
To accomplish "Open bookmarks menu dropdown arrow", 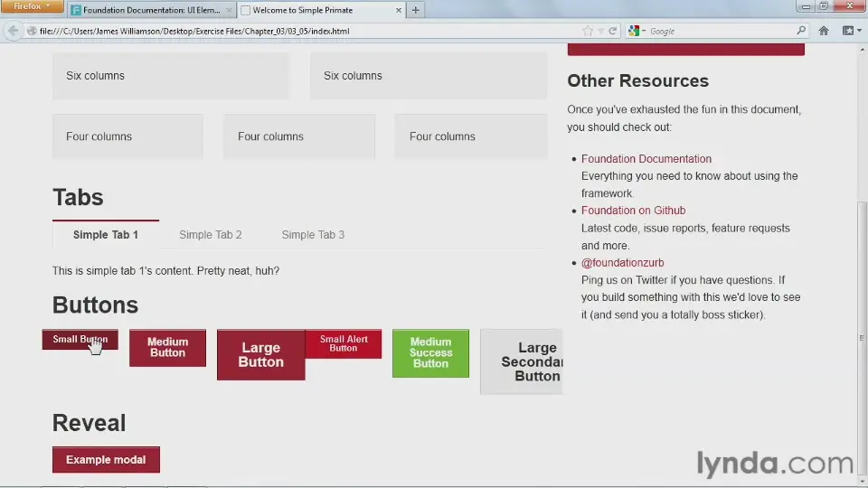I will pos(859,31).
